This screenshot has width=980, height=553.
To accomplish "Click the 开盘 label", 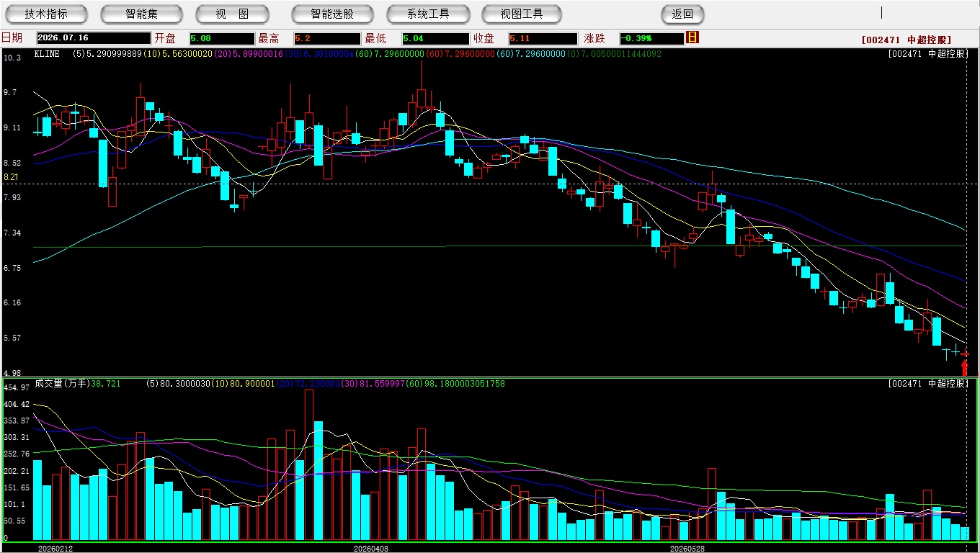I will point(165,38).
